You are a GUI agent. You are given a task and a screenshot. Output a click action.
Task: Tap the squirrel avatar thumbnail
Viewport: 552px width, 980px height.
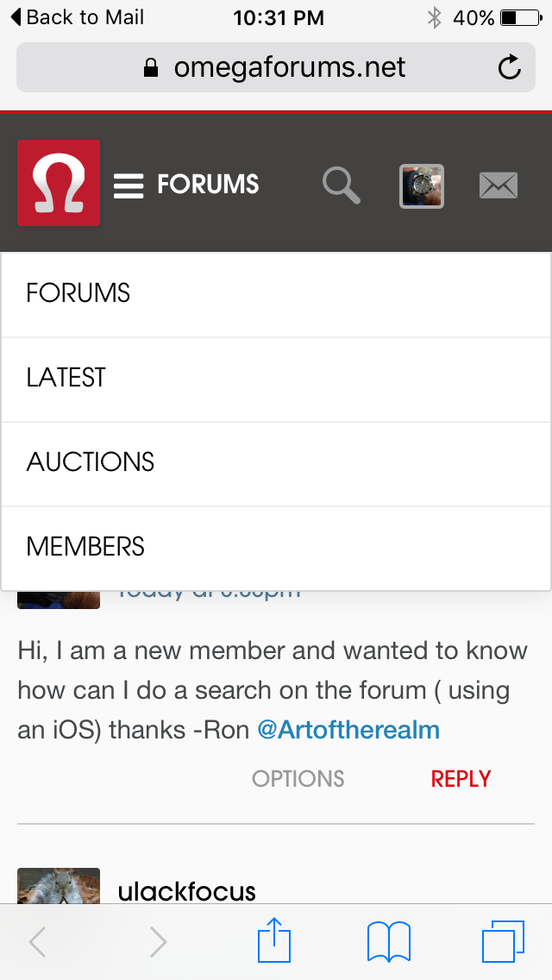point(59,886)
